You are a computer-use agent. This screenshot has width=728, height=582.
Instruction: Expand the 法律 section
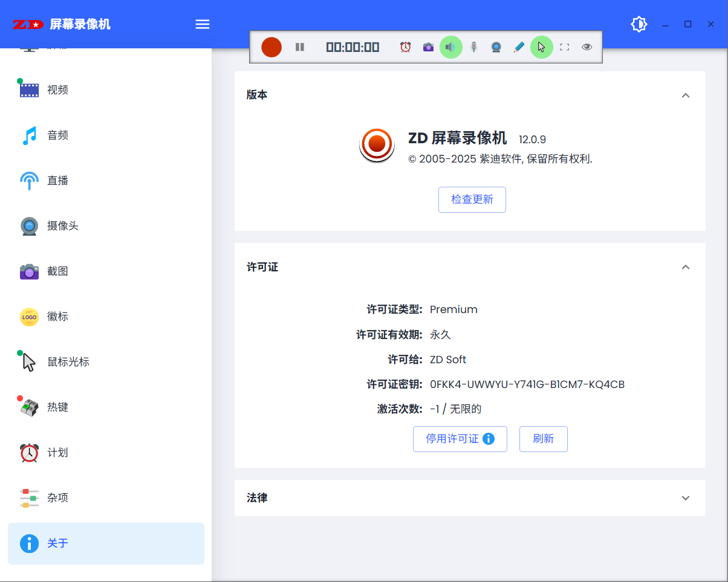coord(685,498)
